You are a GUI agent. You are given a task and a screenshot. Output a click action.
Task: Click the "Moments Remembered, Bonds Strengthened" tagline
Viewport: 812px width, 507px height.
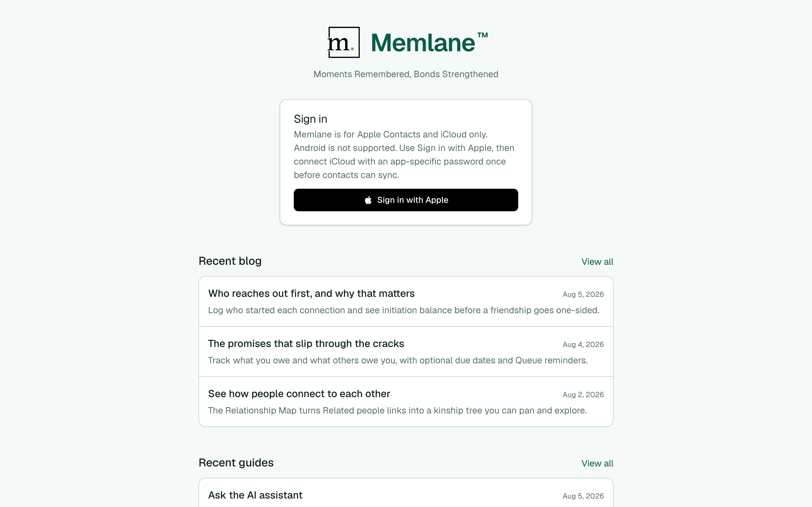[406, 74]
